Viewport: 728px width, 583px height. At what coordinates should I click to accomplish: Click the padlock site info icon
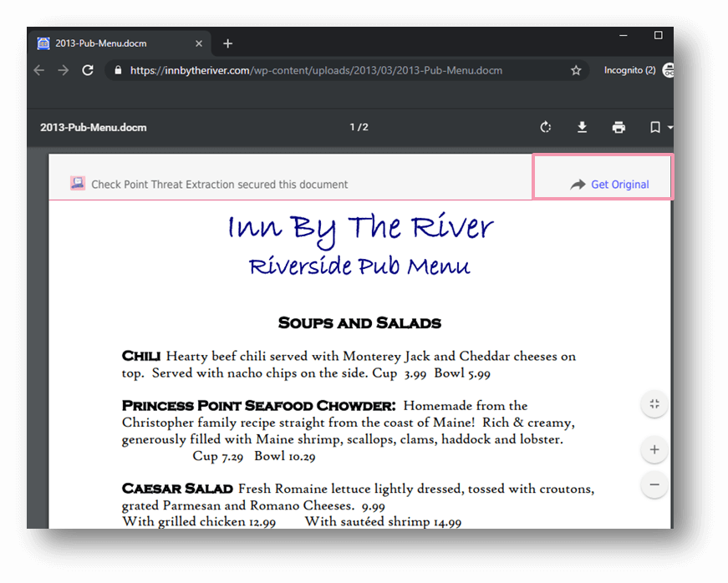click(x=118, y=70)
